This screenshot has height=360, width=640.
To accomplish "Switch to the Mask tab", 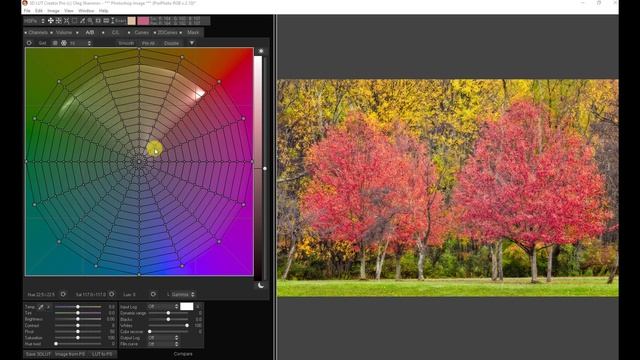I will point(193,32).
